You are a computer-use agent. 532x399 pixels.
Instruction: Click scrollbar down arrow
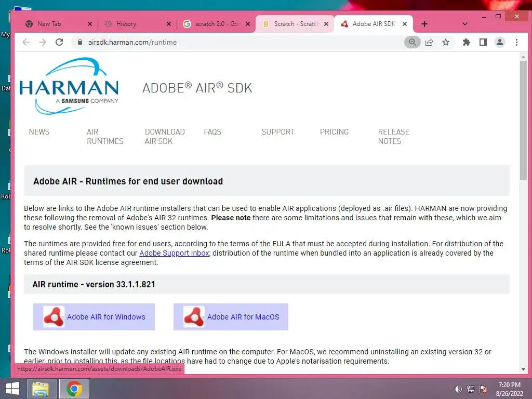click(x=523, y=369)
